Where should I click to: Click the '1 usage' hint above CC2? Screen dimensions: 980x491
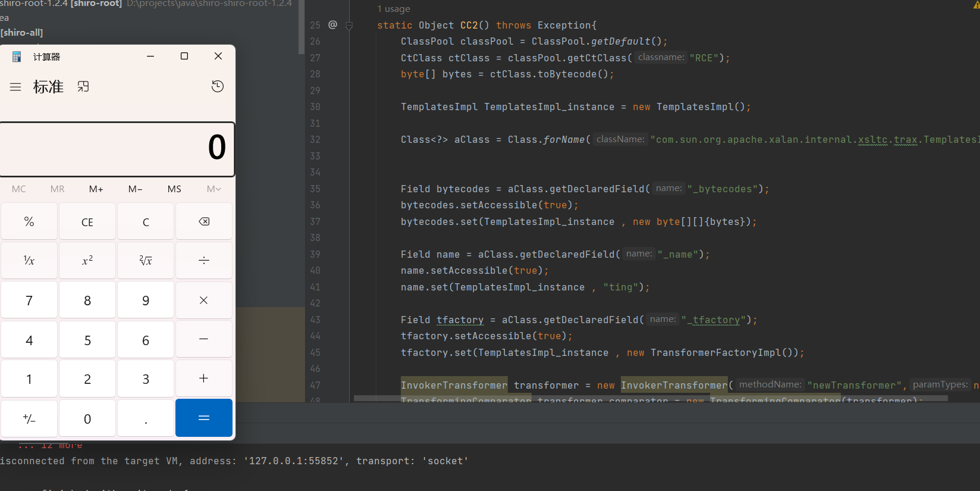click(x=394, y=9)
